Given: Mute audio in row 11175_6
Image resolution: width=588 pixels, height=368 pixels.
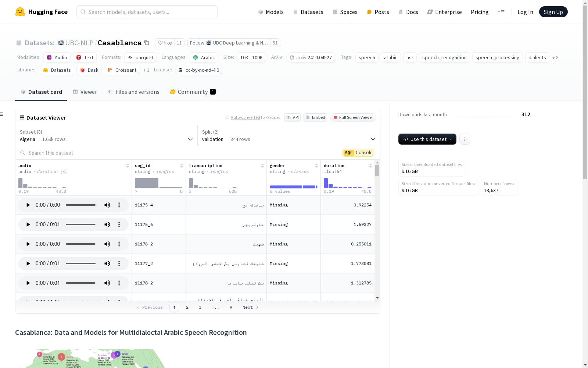Looking at the screenshot, I should click(107, 224).
